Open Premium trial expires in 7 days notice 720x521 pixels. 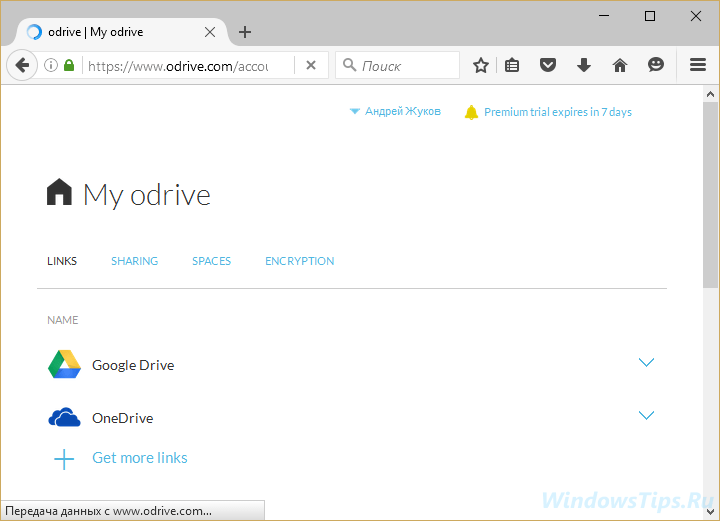(x=558, y=112)
